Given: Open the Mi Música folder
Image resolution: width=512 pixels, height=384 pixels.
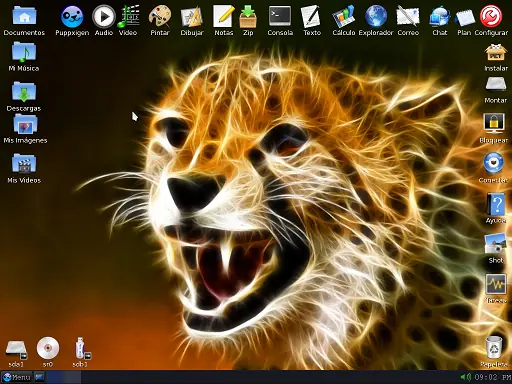Looking at the screenshot, I should [24, 52].
